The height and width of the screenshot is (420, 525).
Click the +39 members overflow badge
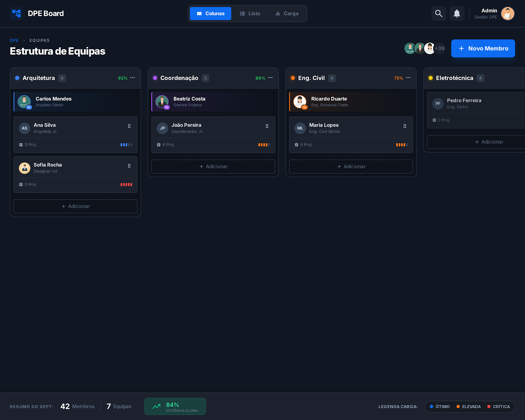tap(440, 48)
